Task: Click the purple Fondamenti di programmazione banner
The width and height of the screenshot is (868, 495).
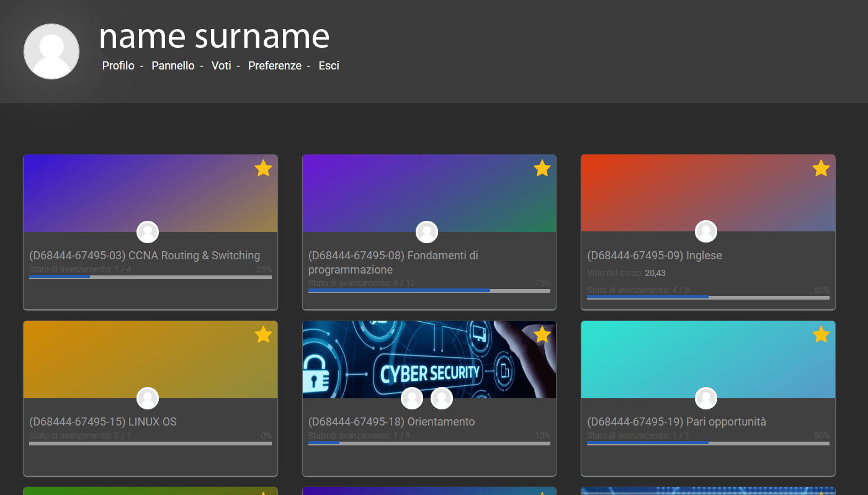Action: coord(429,193)
